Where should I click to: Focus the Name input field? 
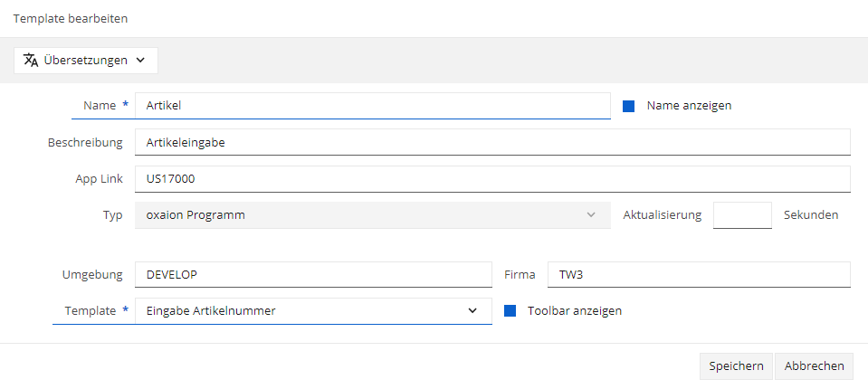pyautogui.click(x=373, y=106)
